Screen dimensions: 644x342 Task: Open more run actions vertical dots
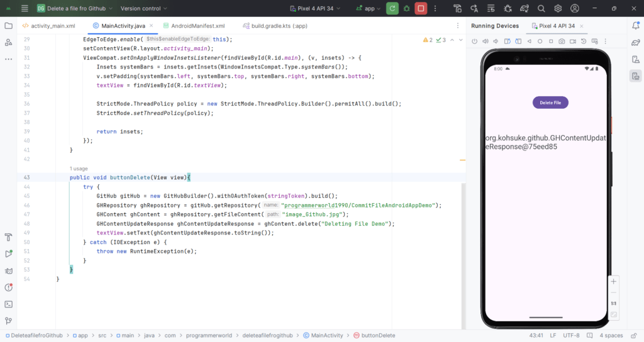(x=435, y=8)
